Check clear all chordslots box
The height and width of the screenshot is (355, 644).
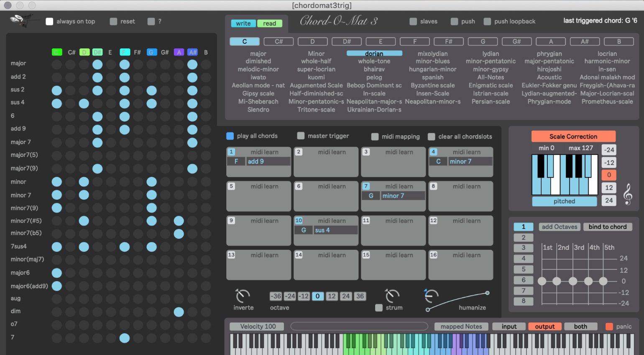tap(432, 137)
